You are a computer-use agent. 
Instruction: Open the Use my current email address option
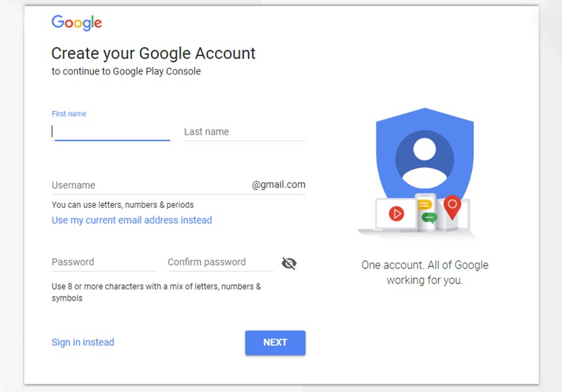[131, 220]
